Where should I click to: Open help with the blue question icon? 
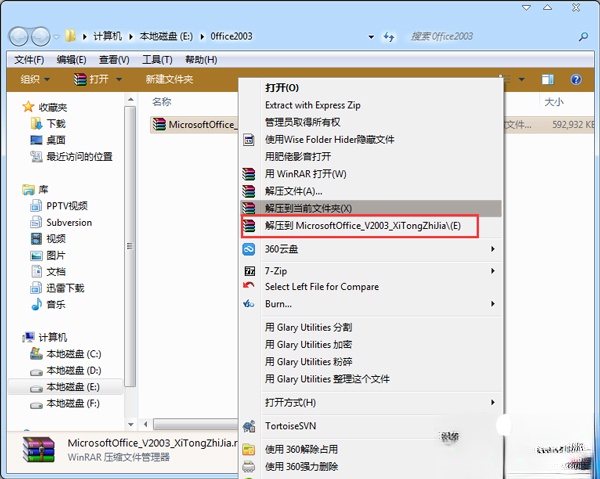point(576,79)
